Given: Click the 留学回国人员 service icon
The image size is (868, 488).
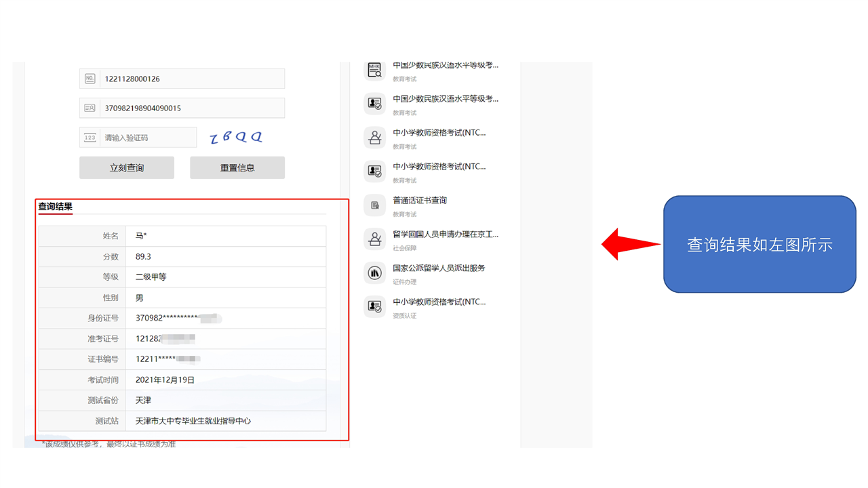Looking at the screenshot, I should pos(374,239).
